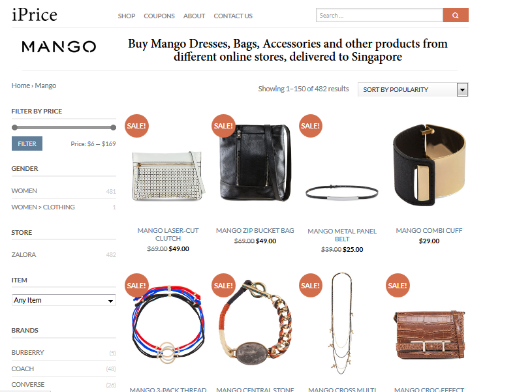This screenshot has width=532, height=392.
Task: Click the Filter button under price
Action: tap(27, 143)
